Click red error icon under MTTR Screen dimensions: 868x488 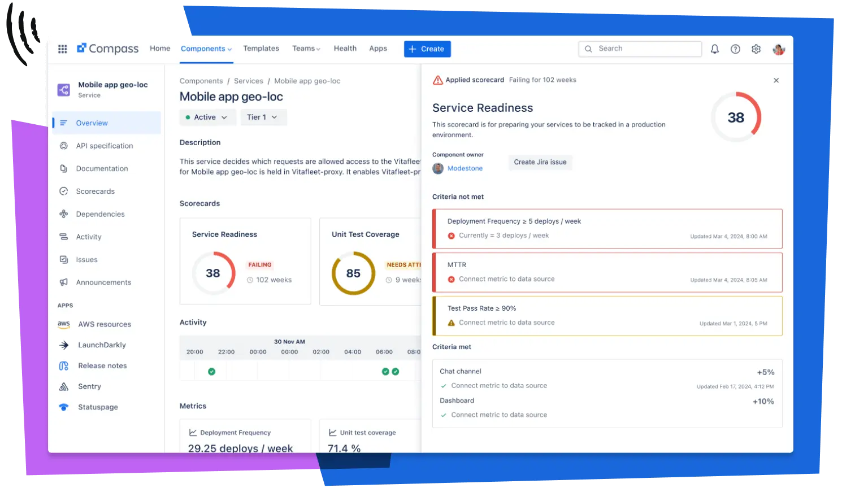(452, 280)
